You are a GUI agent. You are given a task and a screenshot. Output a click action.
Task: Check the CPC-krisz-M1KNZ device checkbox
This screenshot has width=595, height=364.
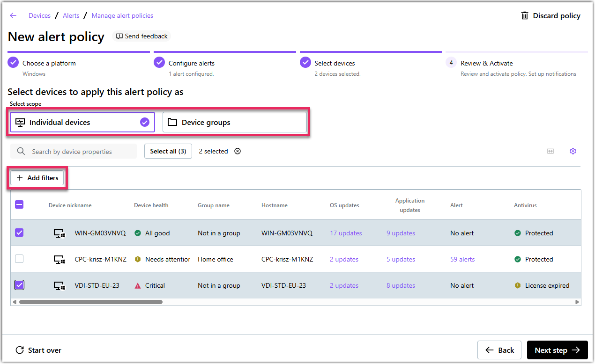(x=19, y=259)
